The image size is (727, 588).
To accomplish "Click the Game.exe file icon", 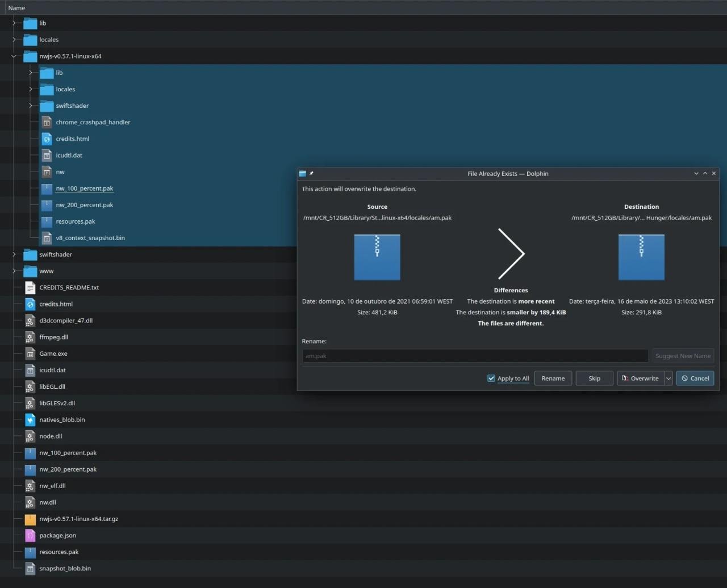I will (30, 354).
